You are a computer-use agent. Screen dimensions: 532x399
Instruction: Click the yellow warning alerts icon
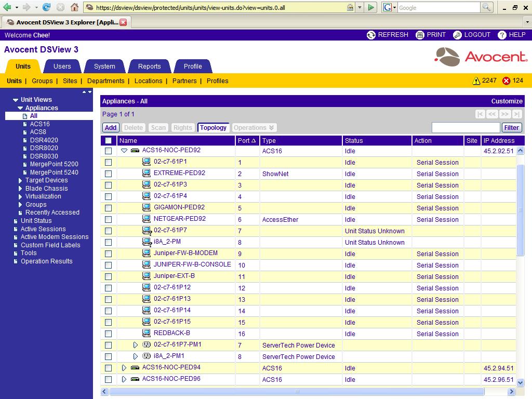pyautogui.click(x=476, y=81)
